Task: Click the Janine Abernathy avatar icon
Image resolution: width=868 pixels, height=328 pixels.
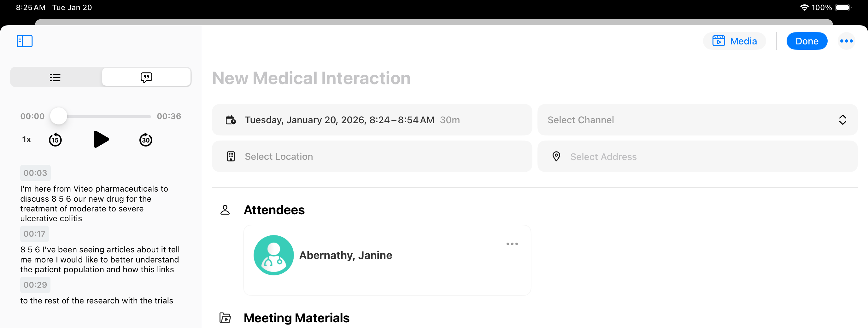Action: click(x=273, y=255)
